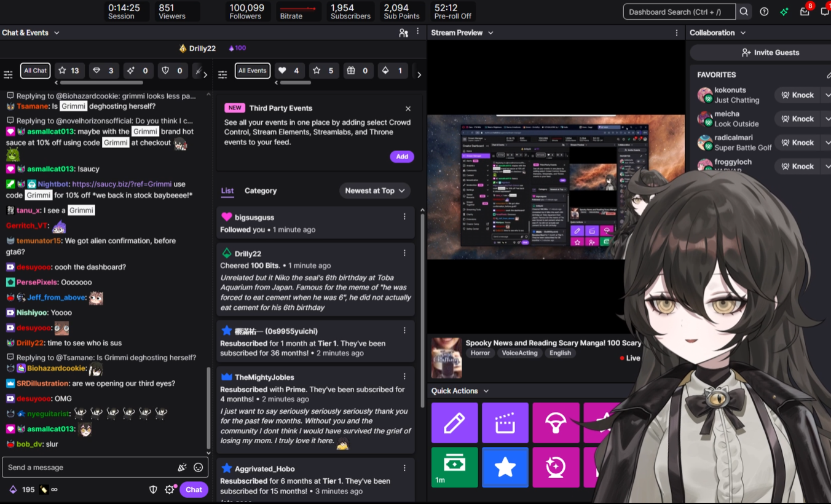Toggle the All Events filter chip

[252, 71]
